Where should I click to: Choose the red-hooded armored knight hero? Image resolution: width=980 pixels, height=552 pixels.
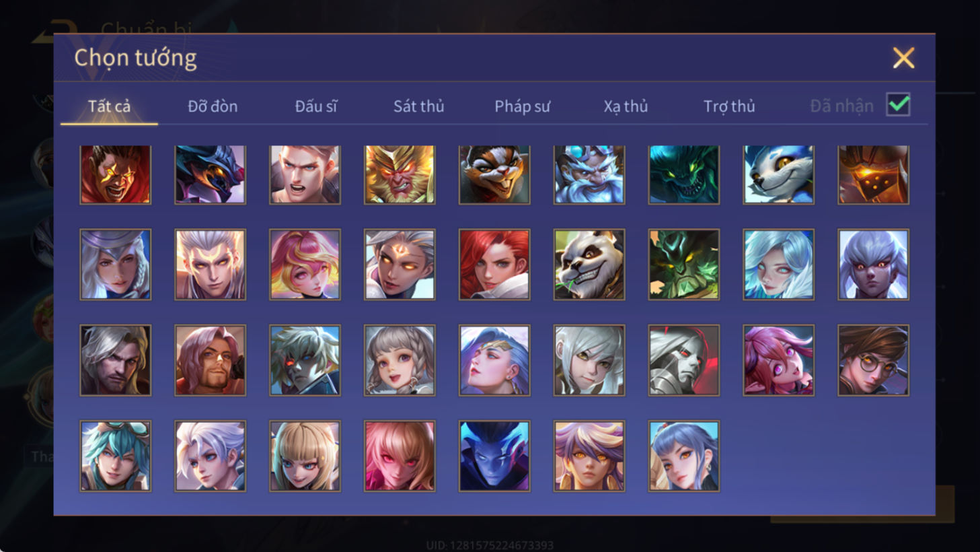coord(684,360)
